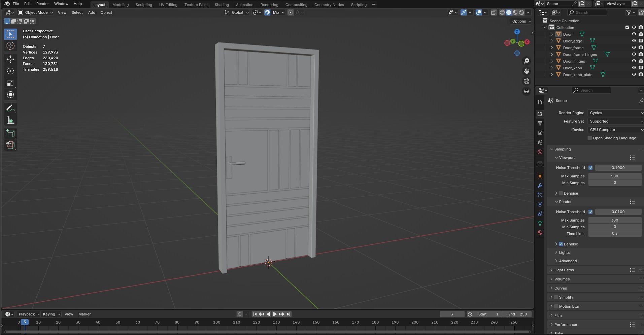Open the File menu

(15, 4)
